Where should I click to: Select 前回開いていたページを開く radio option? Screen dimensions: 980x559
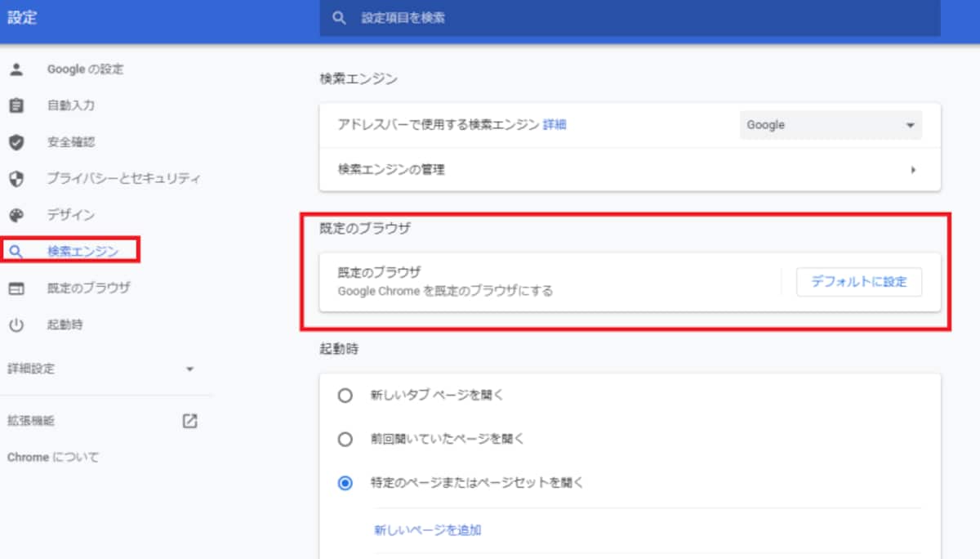tap(345, 439)
